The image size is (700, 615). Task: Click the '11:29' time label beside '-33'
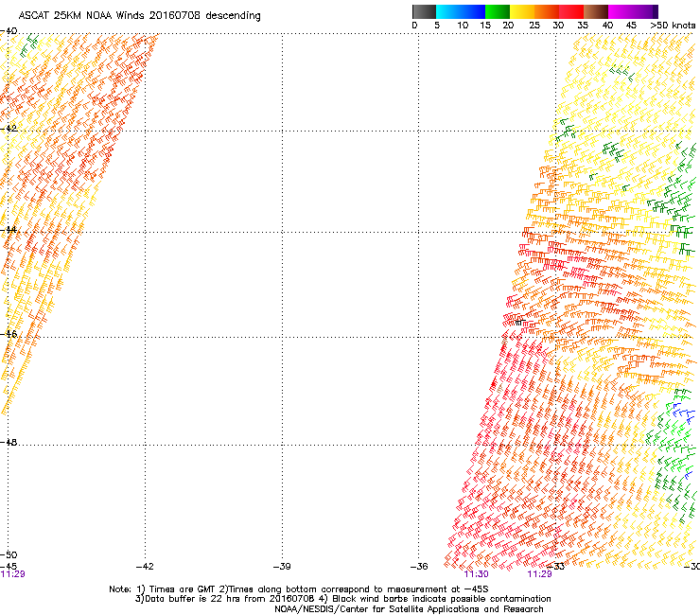tap(540, 574)
